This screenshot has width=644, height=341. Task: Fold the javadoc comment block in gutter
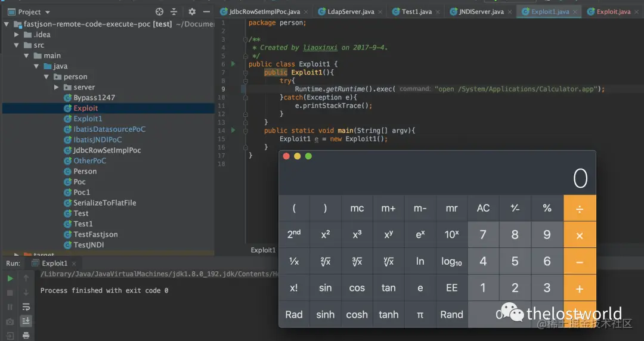pos(245,39)
